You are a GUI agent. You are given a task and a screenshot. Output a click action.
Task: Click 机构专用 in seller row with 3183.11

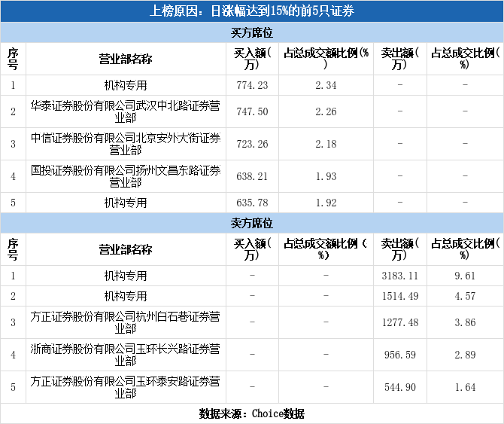(126, 276)
